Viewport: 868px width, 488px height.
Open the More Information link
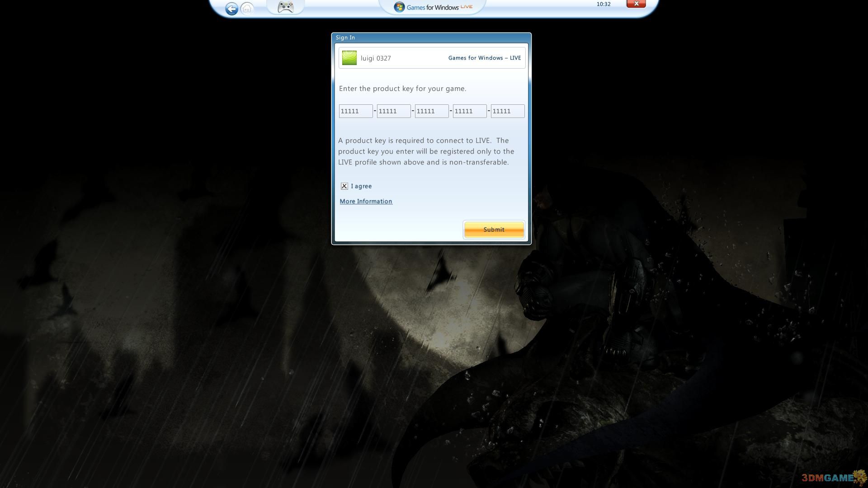coord(366,202)
